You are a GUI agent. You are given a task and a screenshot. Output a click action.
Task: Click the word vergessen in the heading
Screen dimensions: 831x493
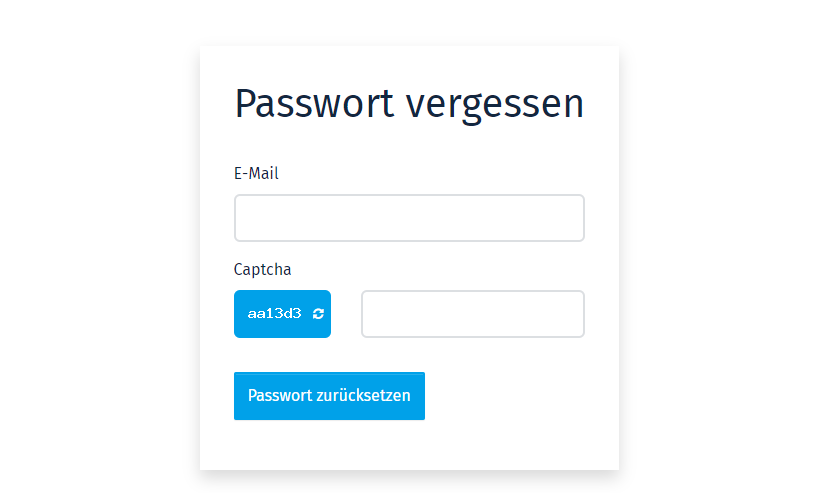[x=495, y=106]
